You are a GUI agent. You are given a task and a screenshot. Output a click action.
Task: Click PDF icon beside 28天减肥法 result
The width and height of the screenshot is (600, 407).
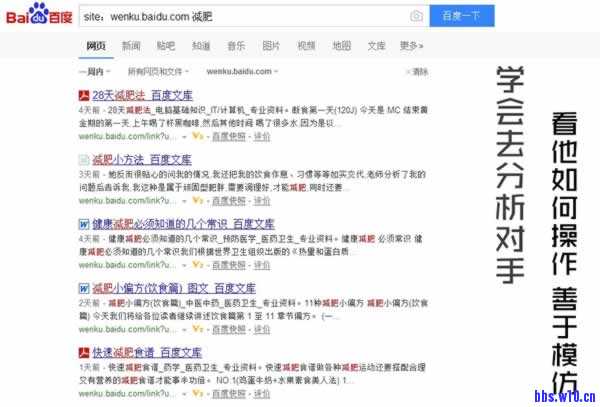[84, 95]
